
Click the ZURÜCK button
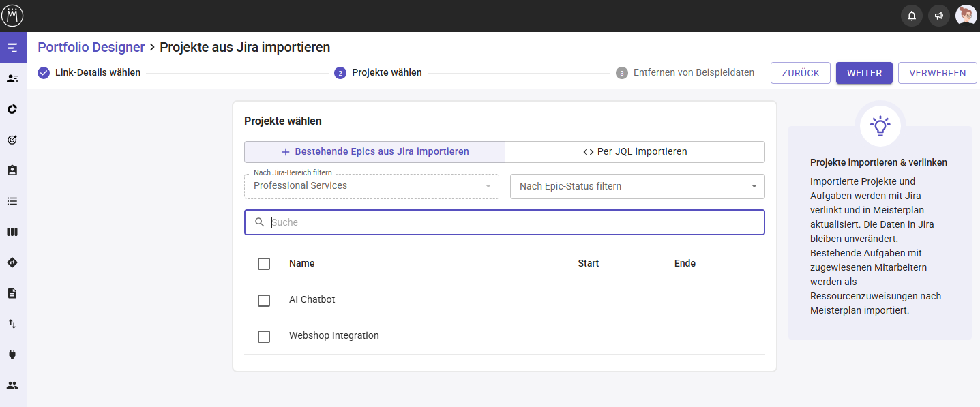[x=801, y=73]
